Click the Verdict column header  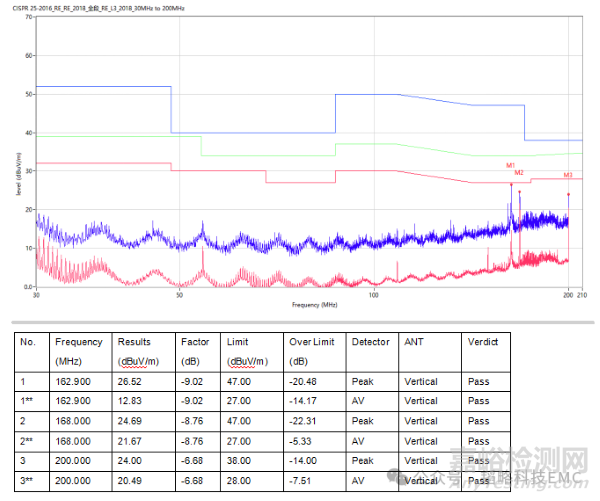(482, 342)
